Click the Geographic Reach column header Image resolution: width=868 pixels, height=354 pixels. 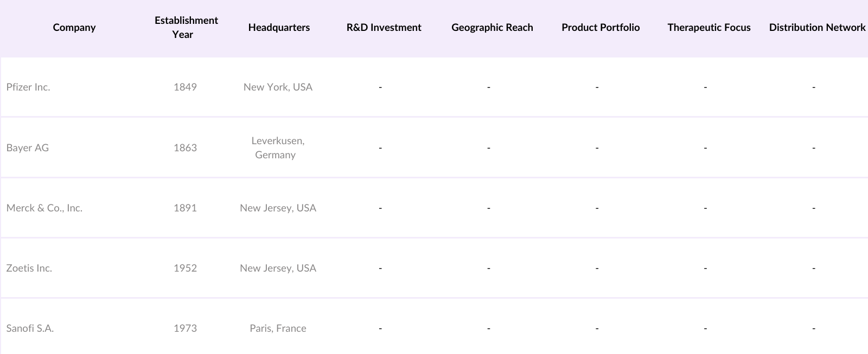tap(492, 28)
